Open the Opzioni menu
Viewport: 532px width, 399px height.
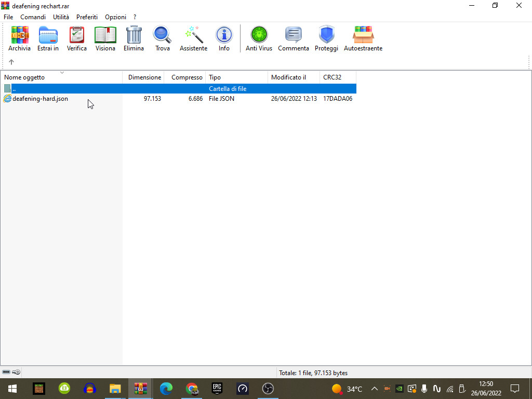[115, 17]
